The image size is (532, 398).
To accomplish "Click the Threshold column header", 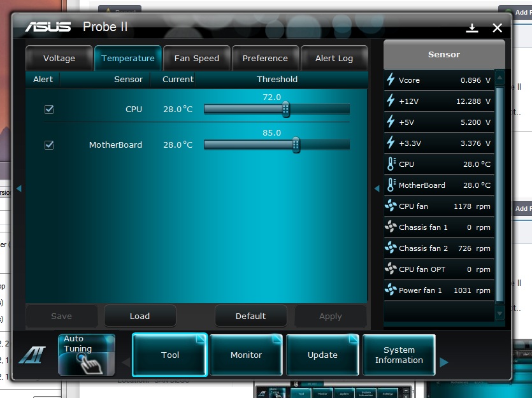I will [x=277, y=80].
